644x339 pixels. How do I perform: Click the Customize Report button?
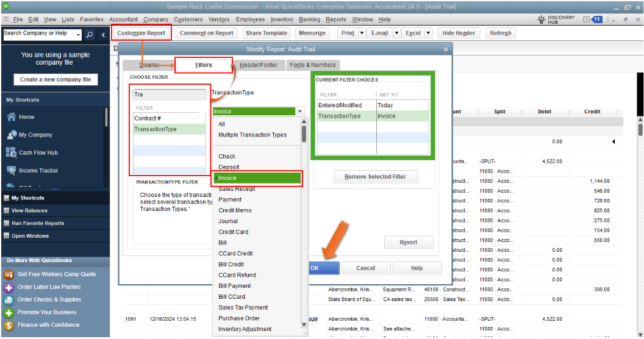point(141,34)
